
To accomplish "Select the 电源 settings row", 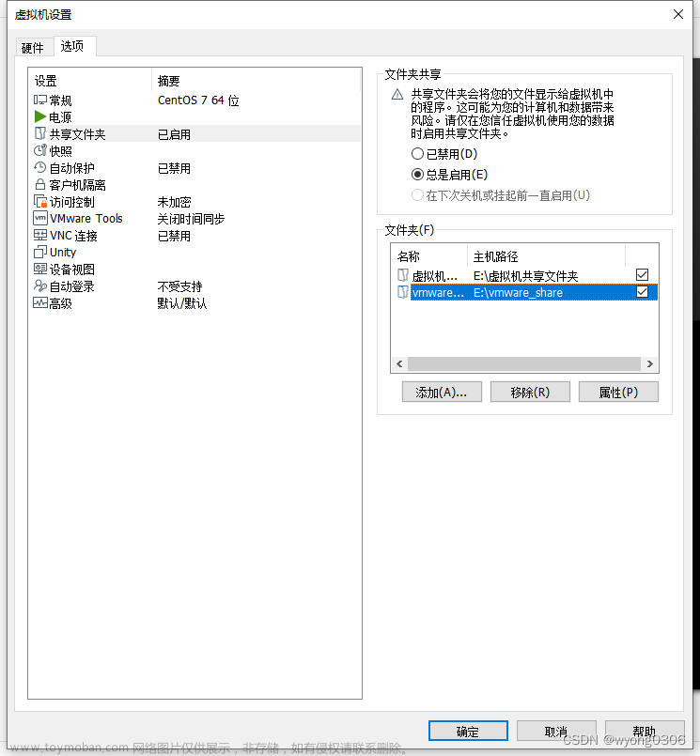I will coord(194,116).
